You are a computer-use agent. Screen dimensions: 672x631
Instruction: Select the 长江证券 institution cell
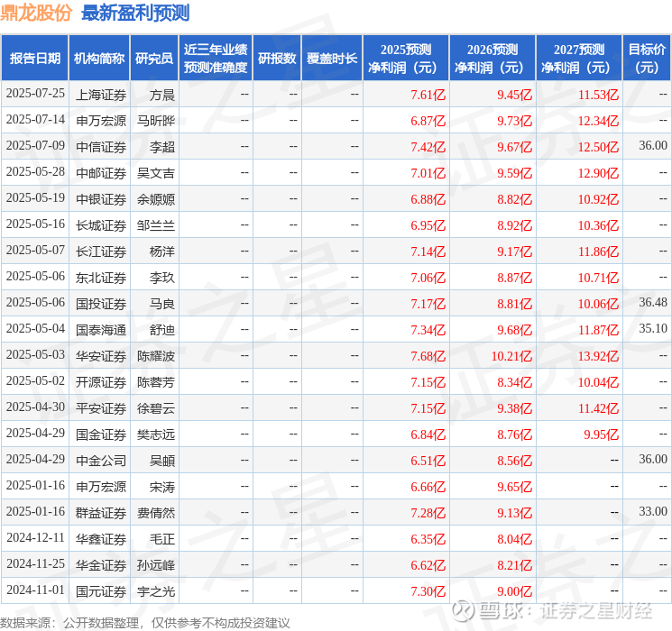(x=101, y=251)
